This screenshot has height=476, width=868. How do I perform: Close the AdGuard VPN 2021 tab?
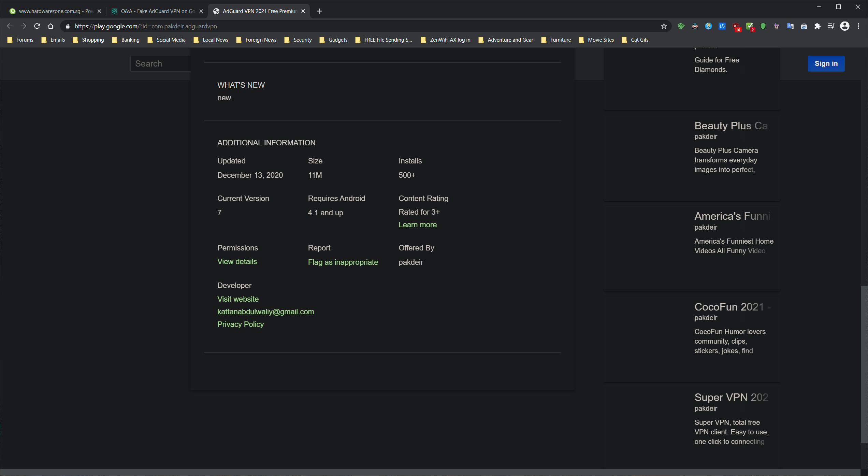(x=303, y=11)
